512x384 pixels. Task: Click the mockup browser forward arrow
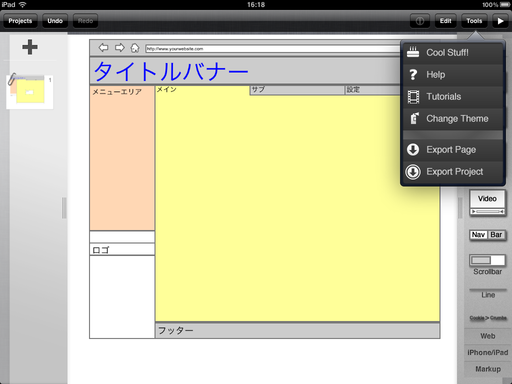click(x=119, y=48)
